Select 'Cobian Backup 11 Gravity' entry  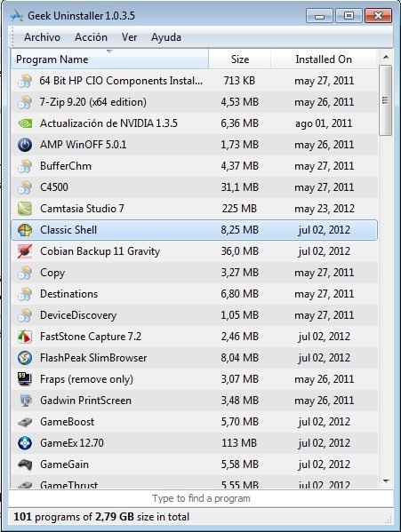(x=100, y=251)
